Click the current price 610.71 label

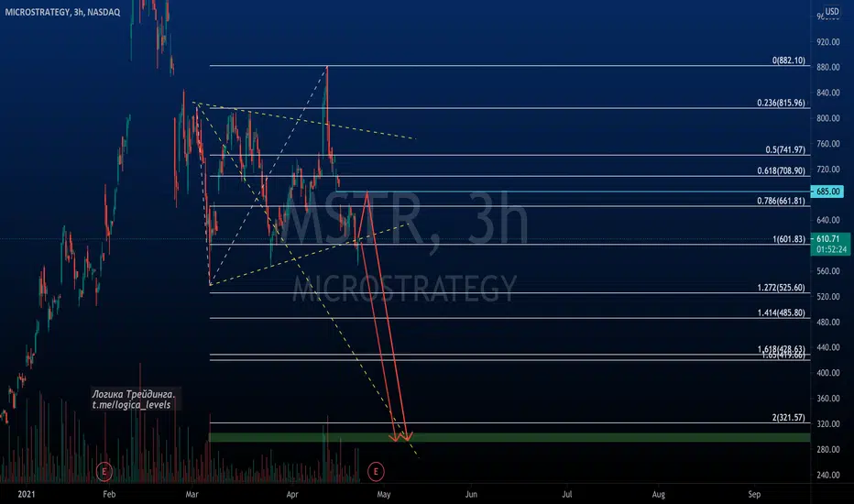point(827,238)
